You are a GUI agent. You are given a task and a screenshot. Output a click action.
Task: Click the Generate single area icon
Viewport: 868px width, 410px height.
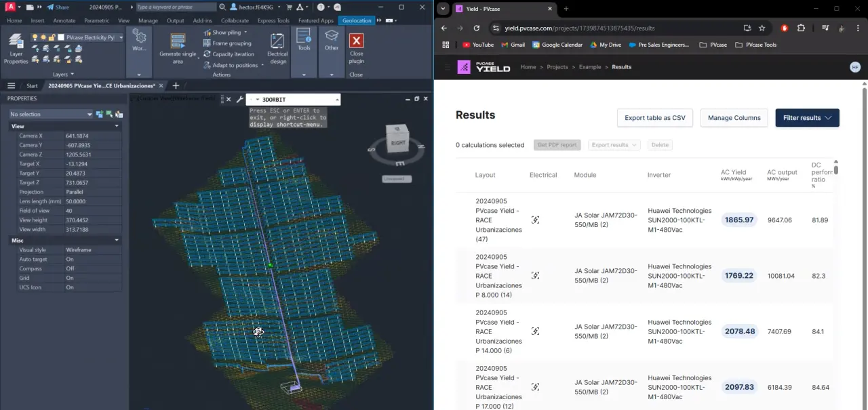[178, 41]
